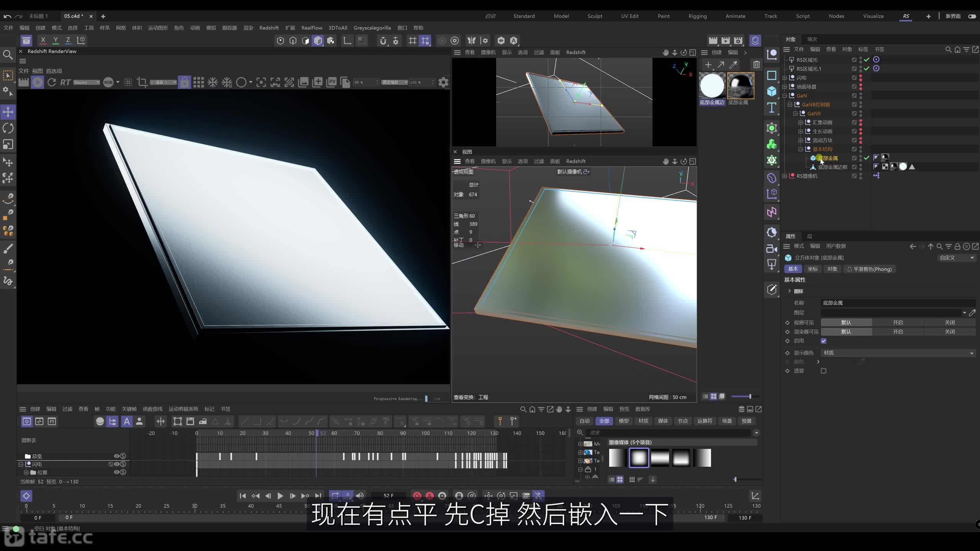Toggle the 启用 checkbox

pyautogui.click(x=823, y=341)
